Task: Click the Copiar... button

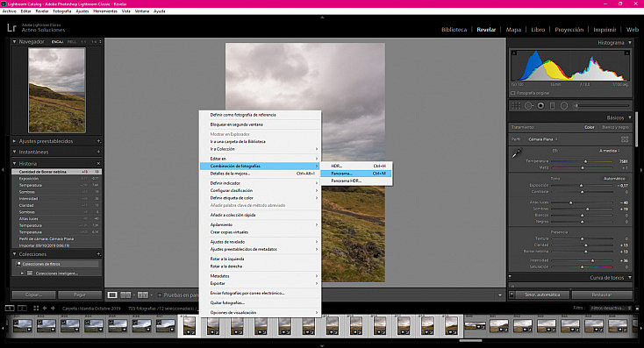Action: click(x=33, y=295)
